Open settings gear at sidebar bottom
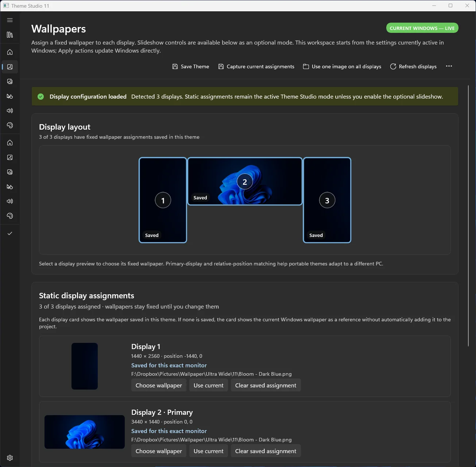 pos(10,458)
